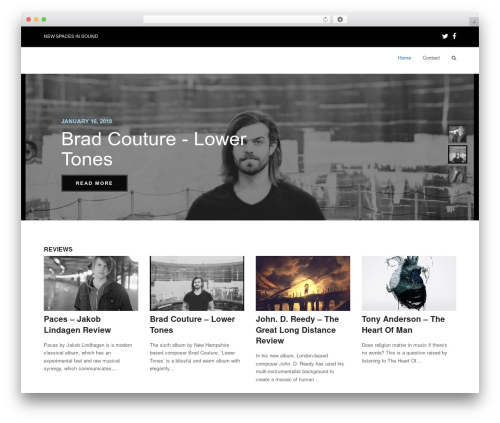
Task: Click the download indicator icon beside the address bar
Action: pyautogui.click(x=340, y=19)
